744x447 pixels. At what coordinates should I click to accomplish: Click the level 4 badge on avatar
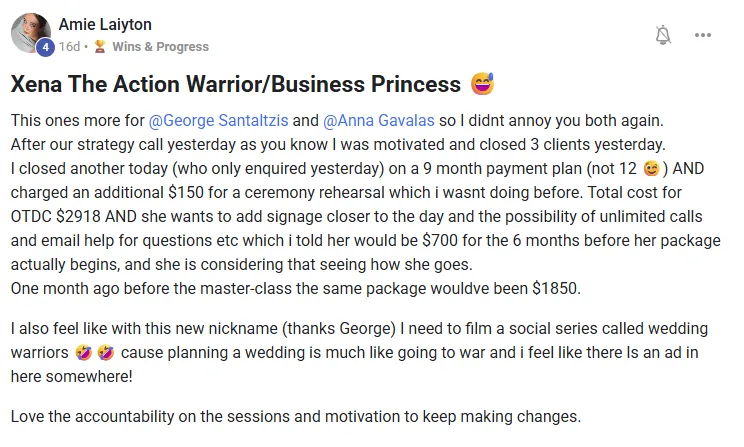coord(45,47)
